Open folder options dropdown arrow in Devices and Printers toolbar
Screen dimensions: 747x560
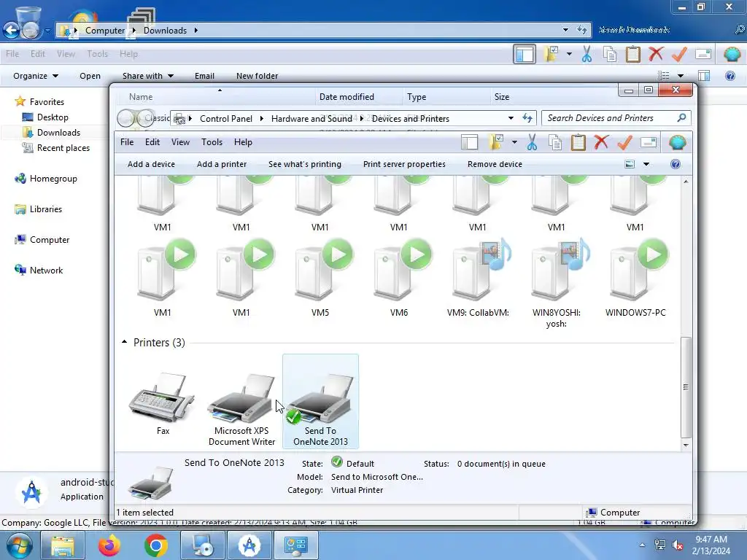coord(514,142)
